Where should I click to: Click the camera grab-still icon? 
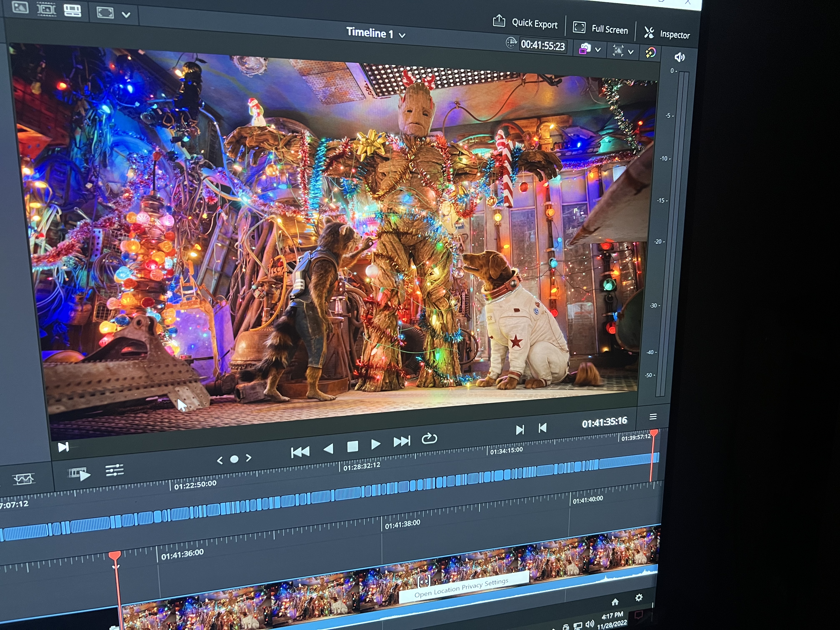click(585, 49)
